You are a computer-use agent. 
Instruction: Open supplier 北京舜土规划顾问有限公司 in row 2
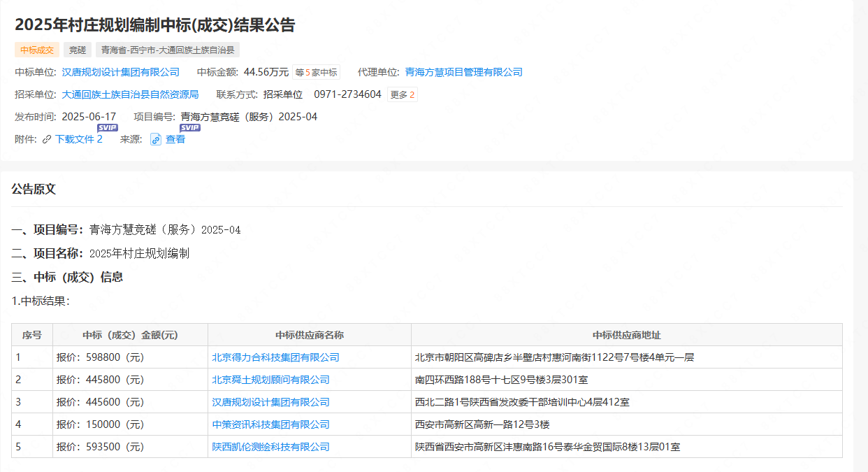pyautogui.click(x=271, y=380)
